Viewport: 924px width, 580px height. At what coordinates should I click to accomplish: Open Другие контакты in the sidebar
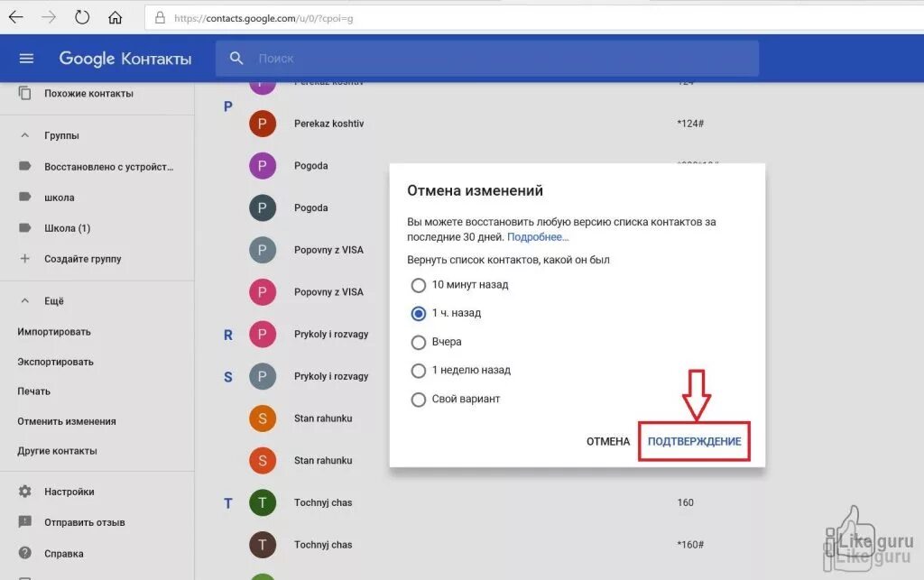(57, 450)
